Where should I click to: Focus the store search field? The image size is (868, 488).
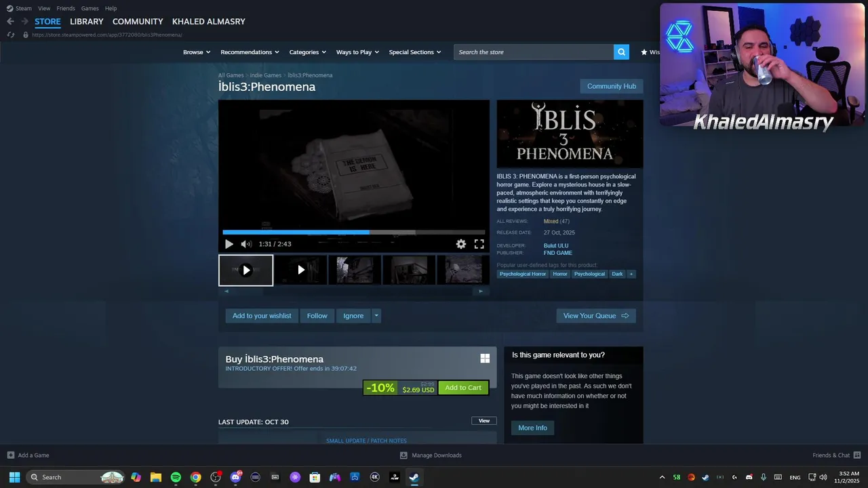pyautogui.click(x=534, y=52)
